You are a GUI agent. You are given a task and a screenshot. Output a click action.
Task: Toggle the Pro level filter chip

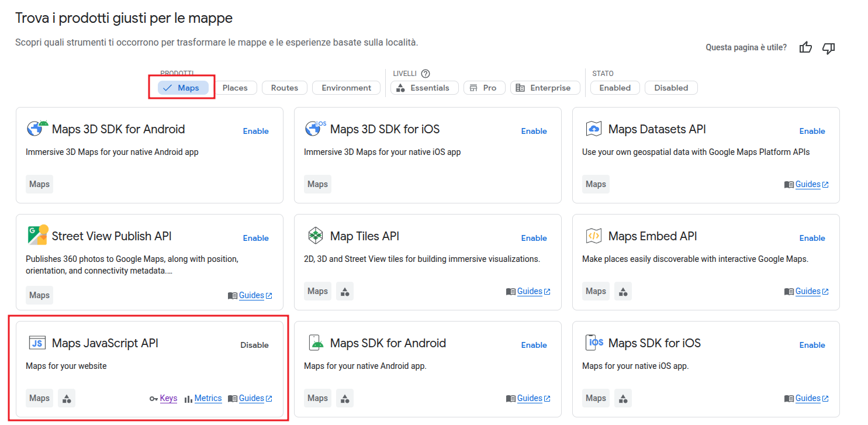coord(485,88)
